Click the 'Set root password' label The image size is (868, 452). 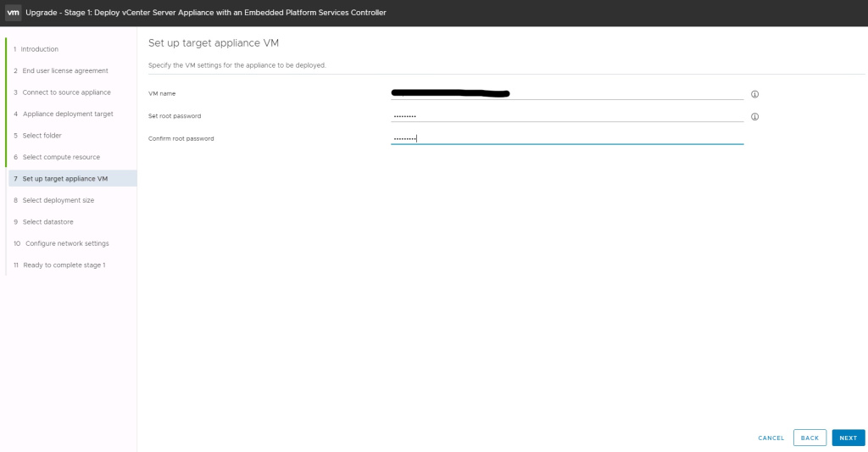pos(175,116)
